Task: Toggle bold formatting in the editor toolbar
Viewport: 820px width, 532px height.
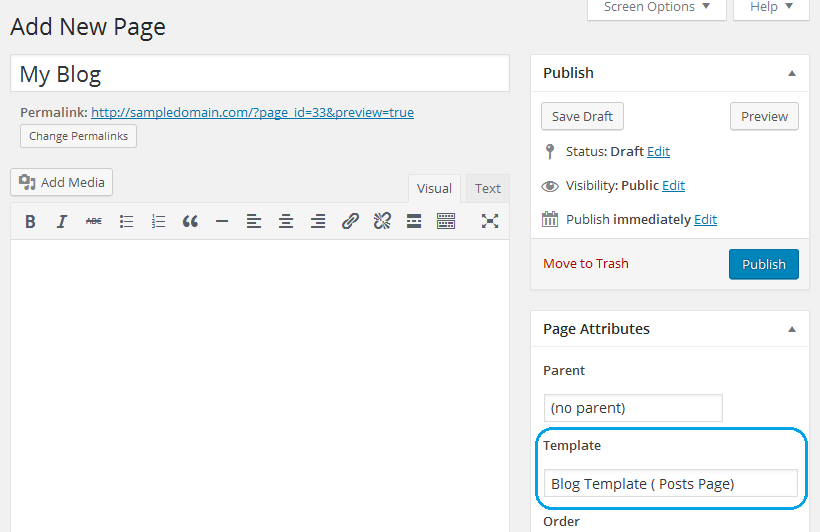Action: [30, 221]
